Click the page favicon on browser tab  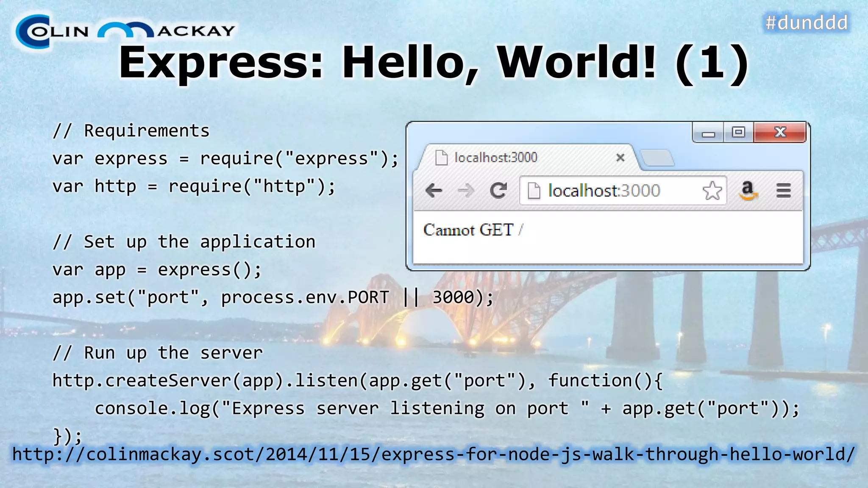pos(442,158)
